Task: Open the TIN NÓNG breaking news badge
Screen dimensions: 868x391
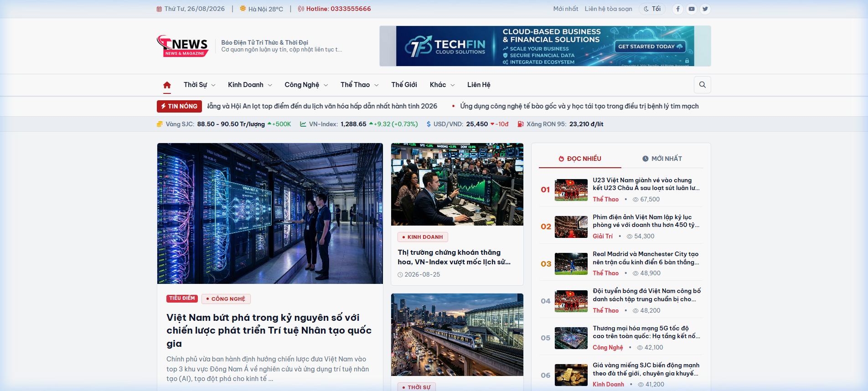Action: (x=179, y=106)
